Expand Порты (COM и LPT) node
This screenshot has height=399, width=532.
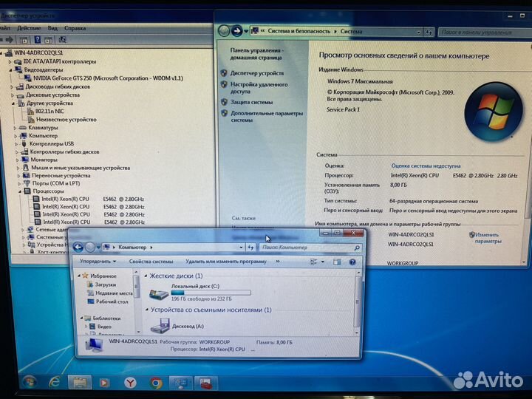click(19, 183)
